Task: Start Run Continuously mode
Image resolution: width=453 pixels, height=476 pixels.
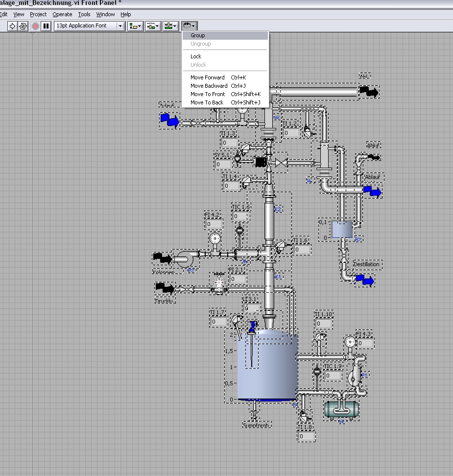Action: [x=23, y=26]
